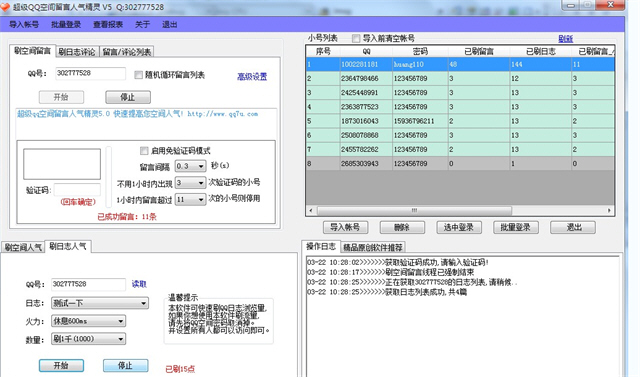Click the 密码 column header
Viewport: 640px width, 377px height.
click(x=420, y=51)
